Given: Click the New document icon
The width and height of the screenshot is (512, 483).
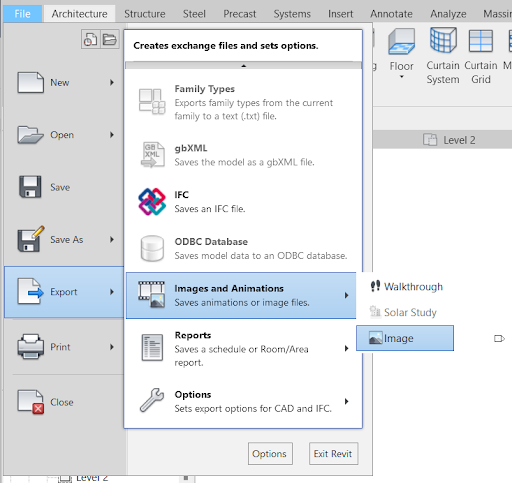Looking at the screenshot, I should pos(30,82).
